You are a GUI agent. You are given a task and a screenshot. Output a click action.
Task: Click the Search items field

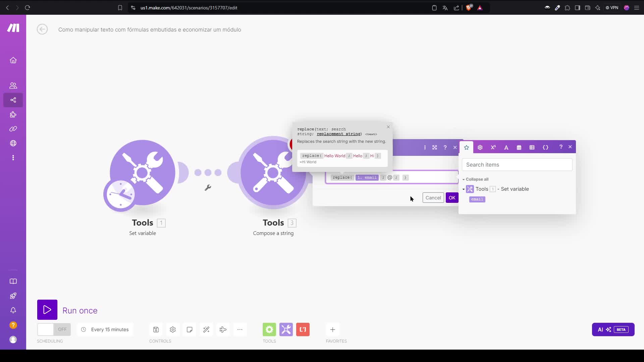coord(517,165)
